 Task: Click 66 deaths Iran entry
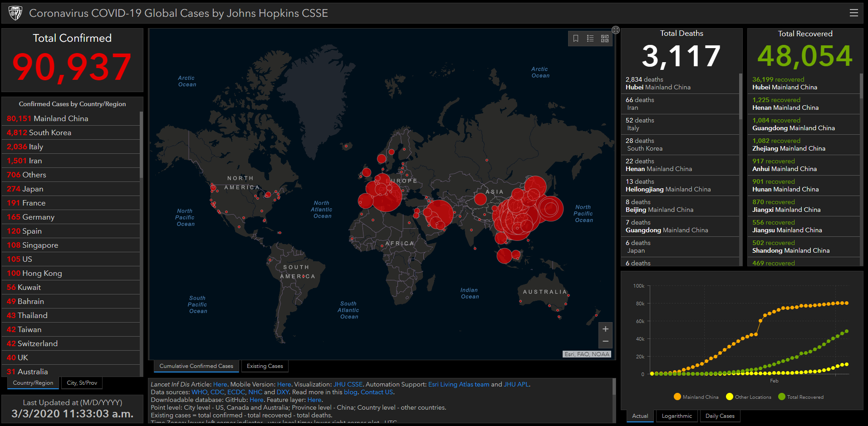[680, 104]
